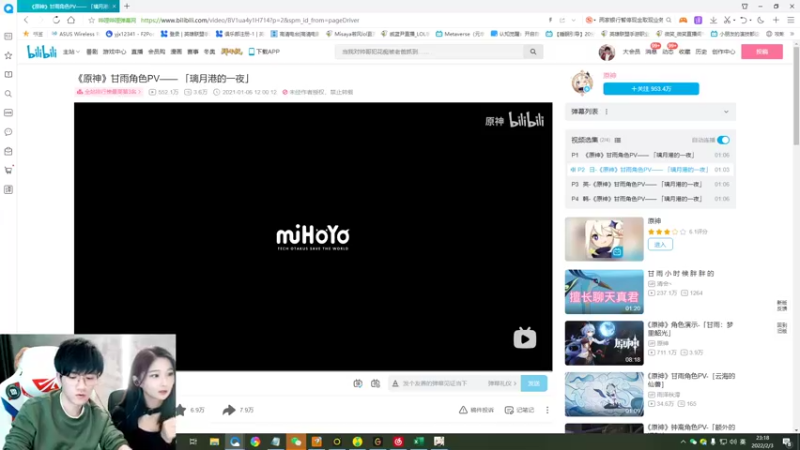Open ASUS Wireless bookmark

click(76, 34)
